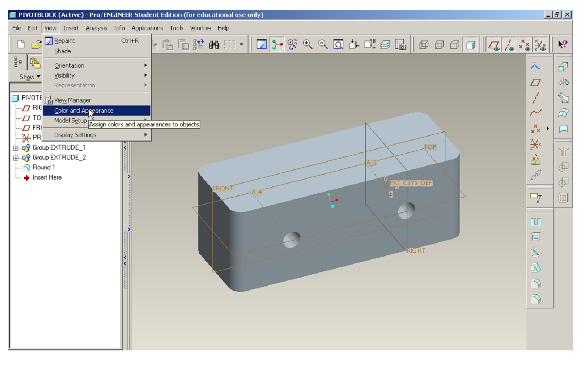This screenshot has width=588, height=366.
Task: Select the Draft tool
Action: [536, 268]
